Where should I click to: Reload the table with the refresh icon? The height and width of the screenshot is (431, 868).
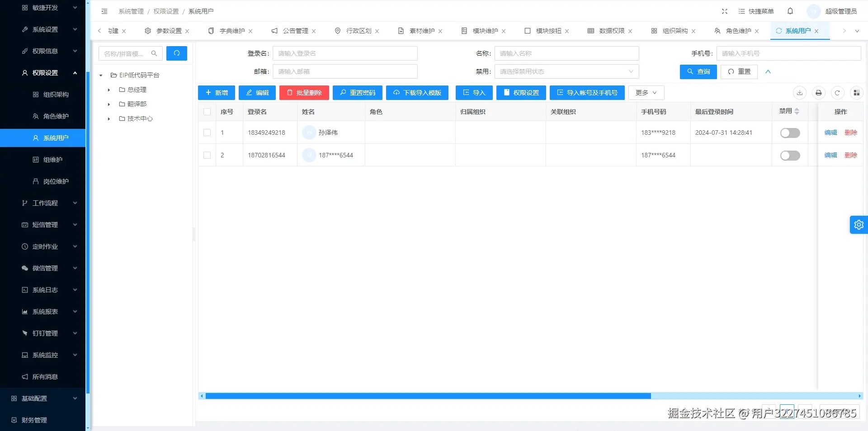tap(837, 93)
